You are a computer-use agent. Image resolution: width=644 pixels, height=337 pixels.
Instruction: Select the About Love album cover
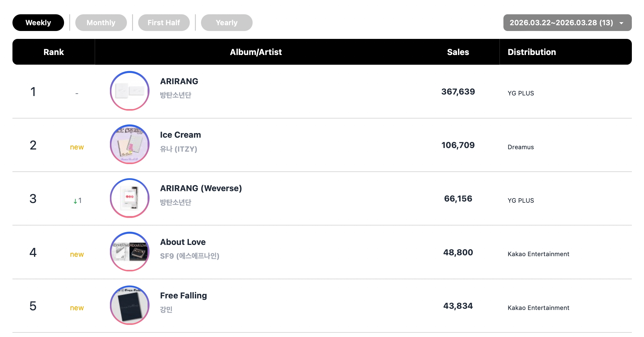click(x=130, y=252)
